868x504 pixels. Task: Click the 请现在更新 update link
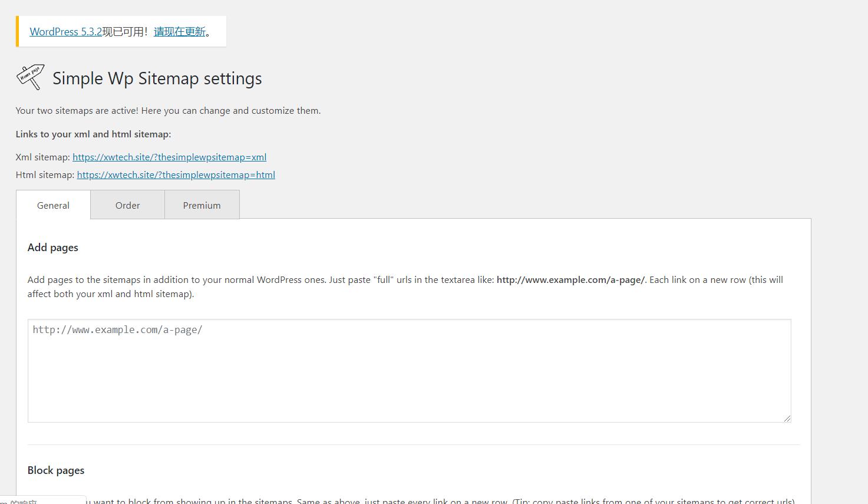(x=180, y=32)
